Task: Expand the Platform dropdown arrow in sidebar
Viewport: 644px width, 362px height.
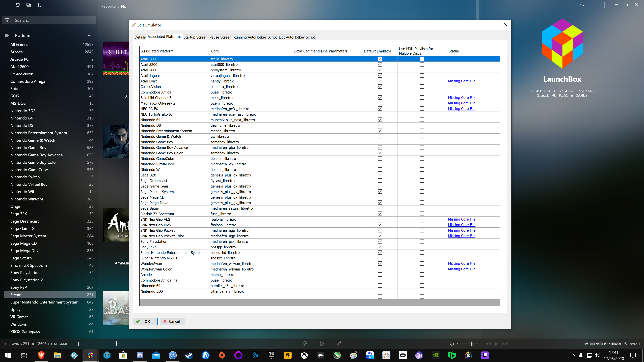Action: pos(89,36)
